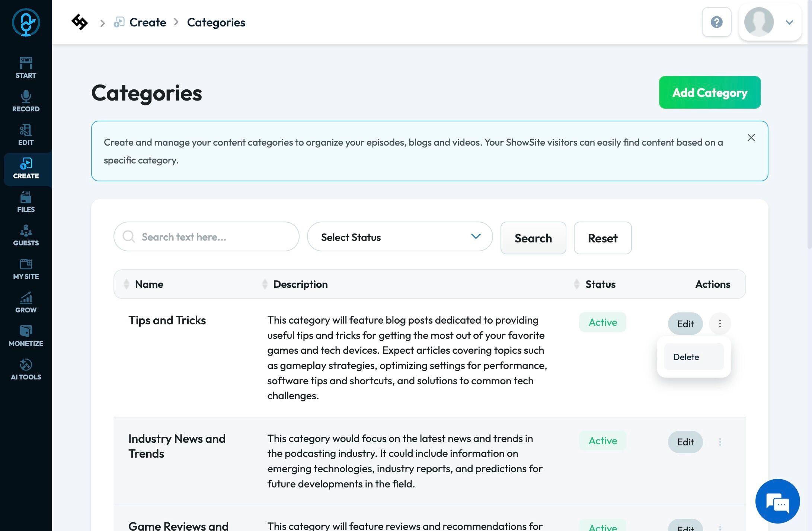Open the Start section in sidebar

26,68
